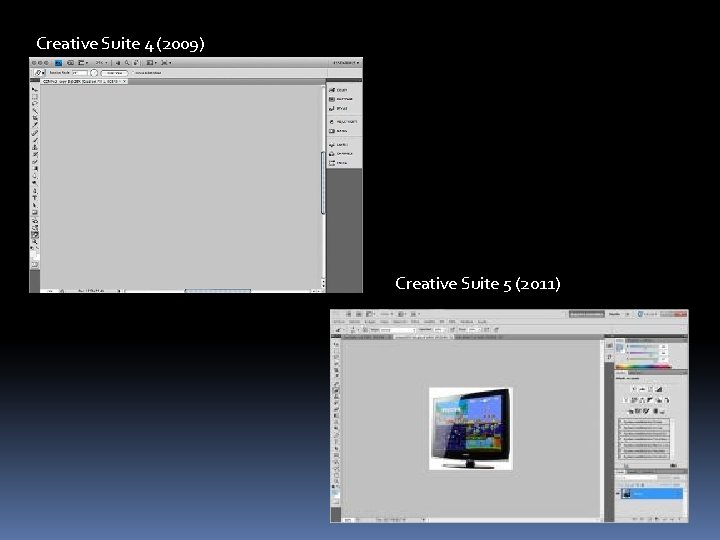720x540 pixels.
Task: Click the highlighted Essentials workspace button in CS5
Action: 586,314
